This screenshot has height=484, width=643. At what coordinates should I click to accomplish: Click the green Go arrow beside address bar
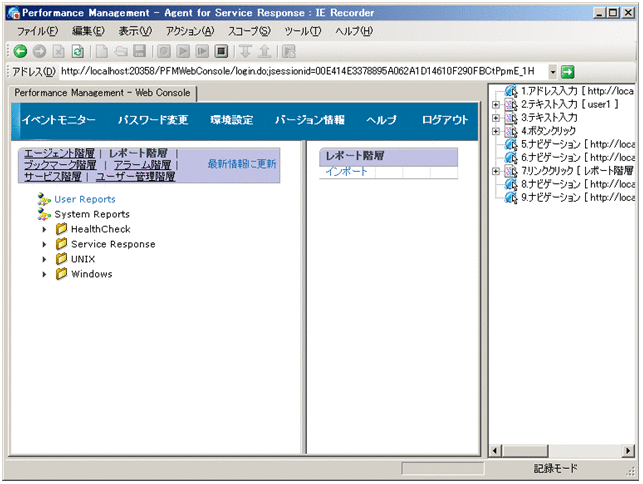[x=568, y=72]
